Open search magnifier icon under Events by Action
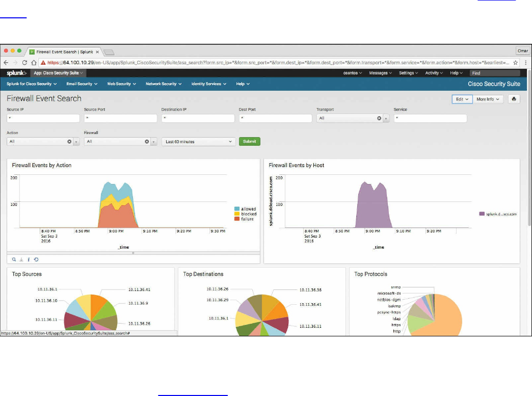This screenshot has width=532, height=396. tap(14, 259)
